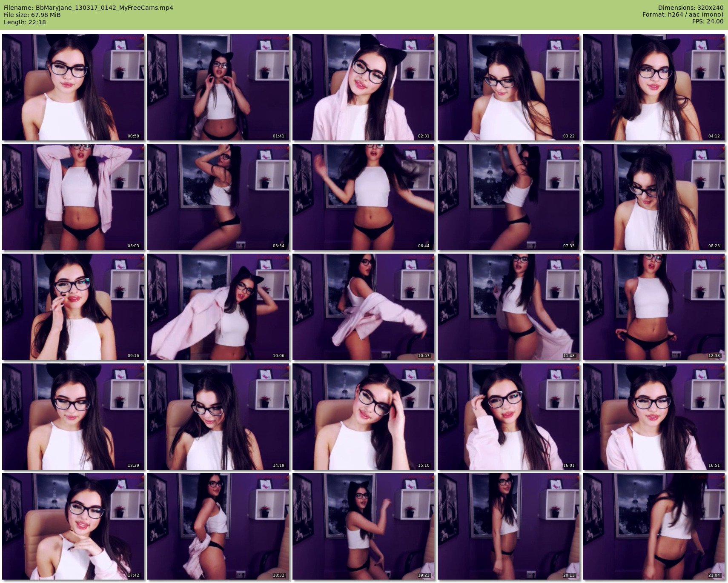
Task: Click the Filename text in the header
Action: click(89, 8)
